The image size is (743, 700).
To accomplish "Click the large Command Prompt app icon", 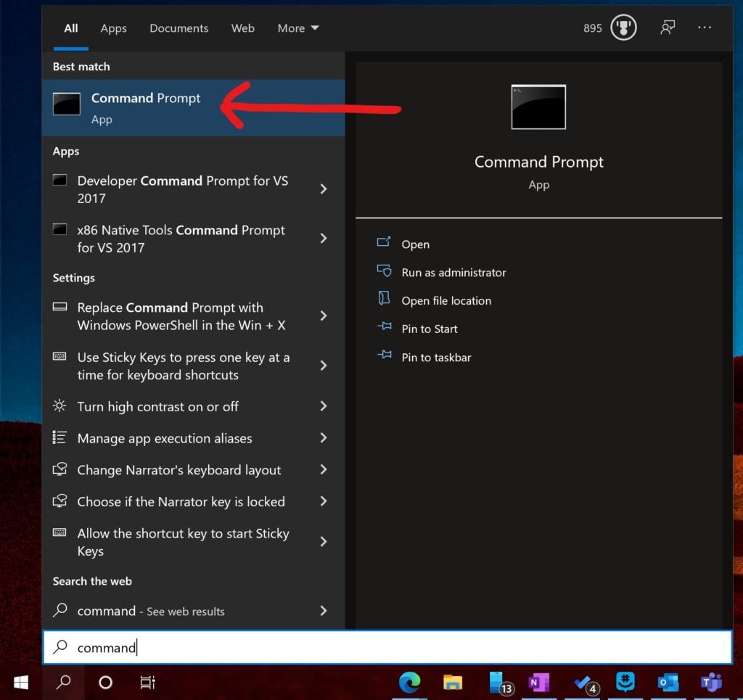I will pos(538,107).
